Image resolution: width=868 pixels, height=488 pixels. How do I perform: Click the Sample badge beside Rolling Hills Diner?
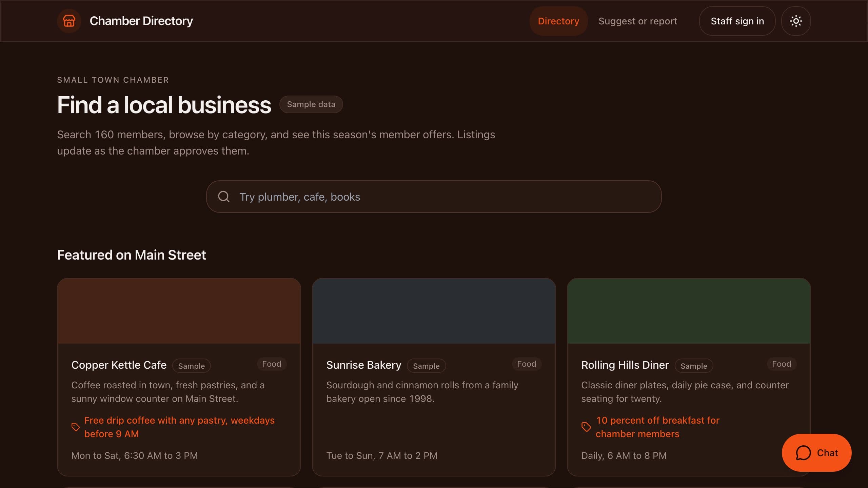click(x=694, y=366)
